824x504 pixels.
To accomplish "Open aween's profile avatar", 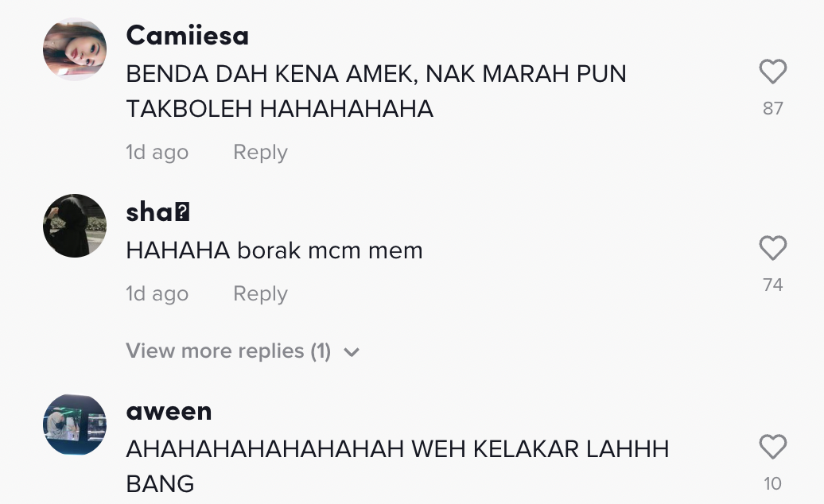I will click(75, 425).
